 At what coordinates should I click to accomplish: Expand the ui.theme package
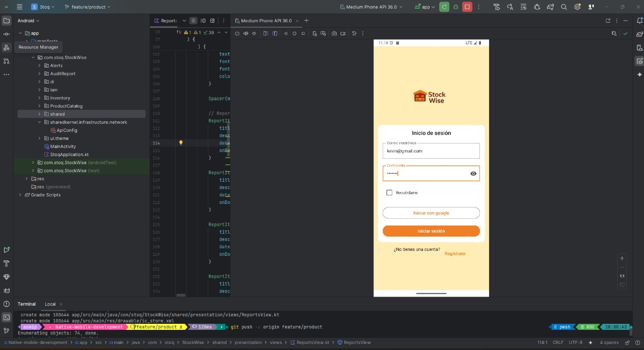tap(40, 138)
